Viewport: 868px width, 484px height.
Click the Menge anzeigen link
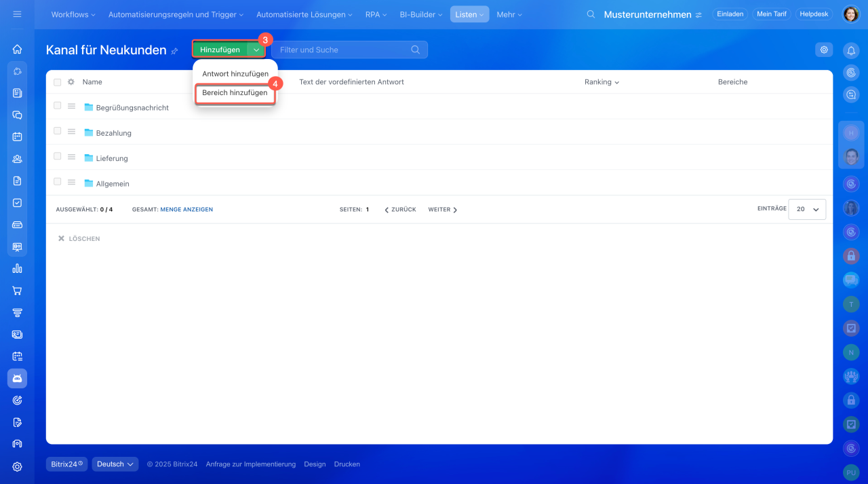[186, 210]
